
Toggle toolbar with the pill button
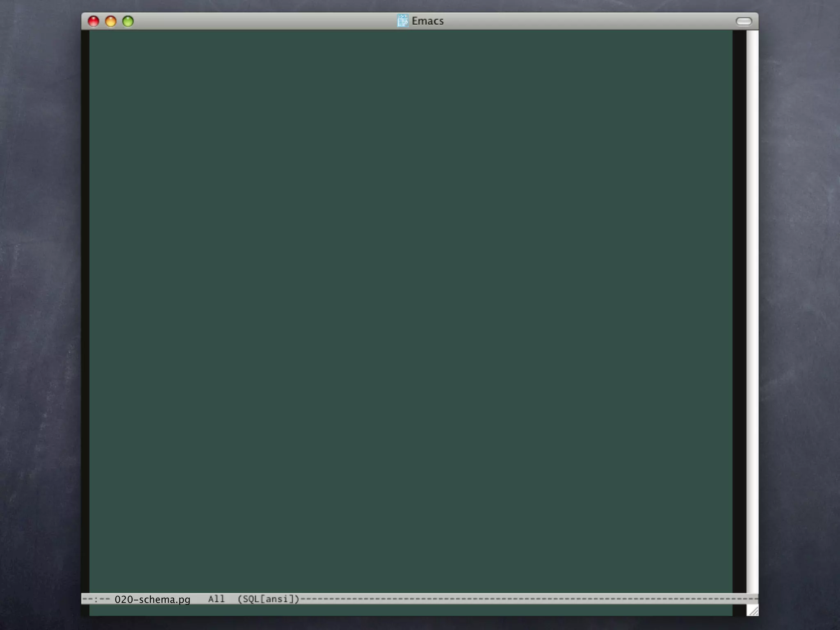pyautogui.click(x=743, y=21)
